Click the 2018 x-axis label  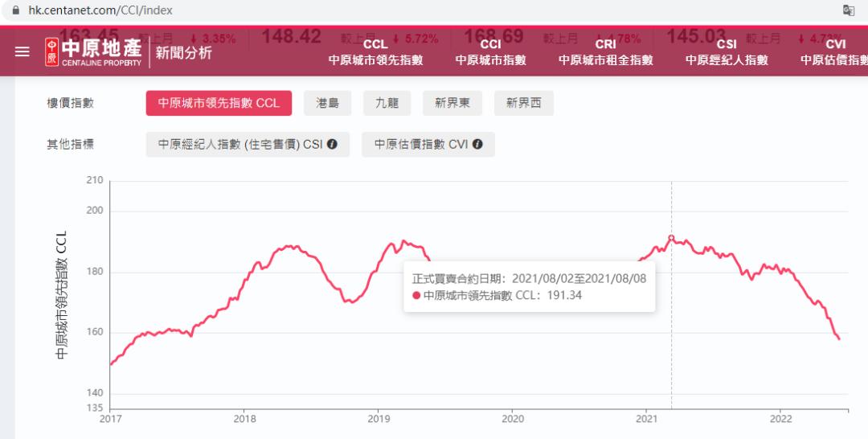click(x=244, y=419)
